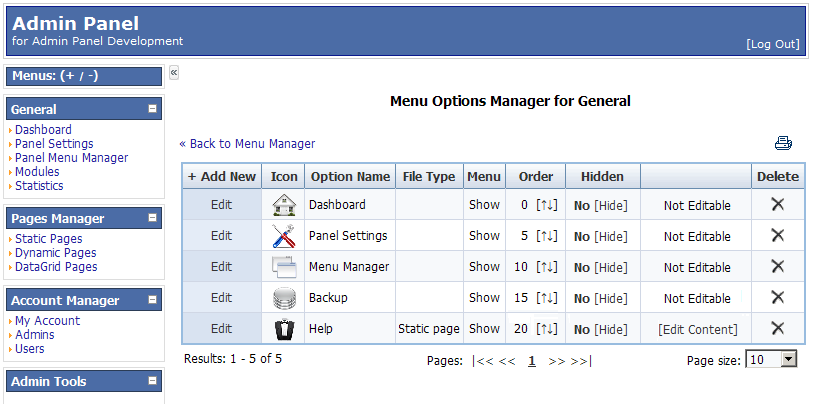The image size is (815, 405).
Task: Click the Panel Settings tools icon
Action: click(284, 236)
